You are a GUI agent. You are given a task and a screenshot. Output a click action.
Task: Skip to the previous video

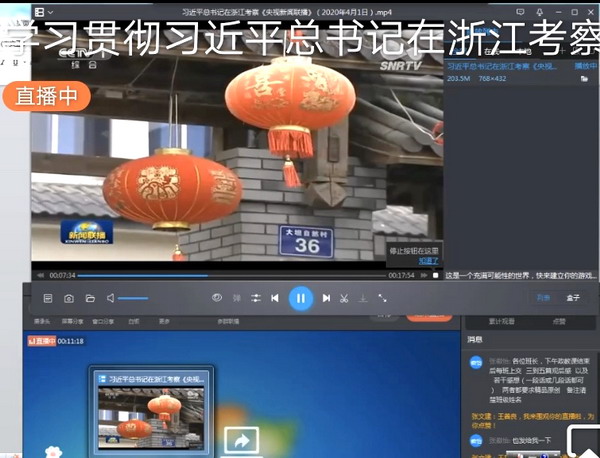[275, 298]
